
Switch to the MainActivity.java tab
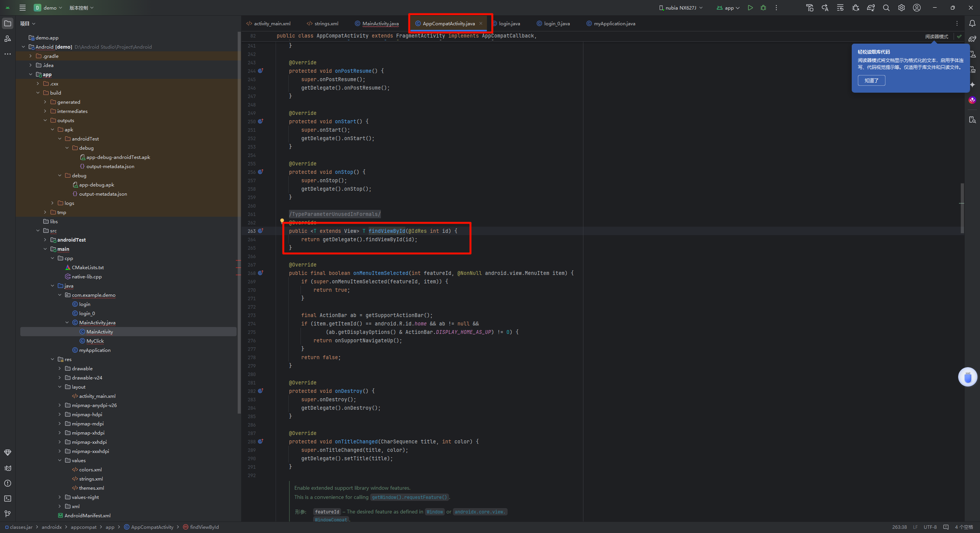tap(380, 23)
